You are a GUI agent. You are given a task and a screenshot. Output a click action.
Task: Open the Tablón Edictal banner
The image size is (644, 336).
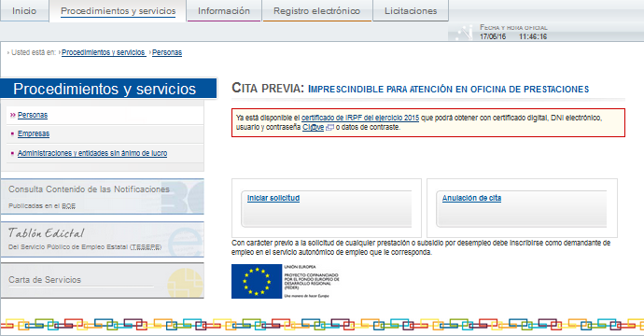coord(103,240)
